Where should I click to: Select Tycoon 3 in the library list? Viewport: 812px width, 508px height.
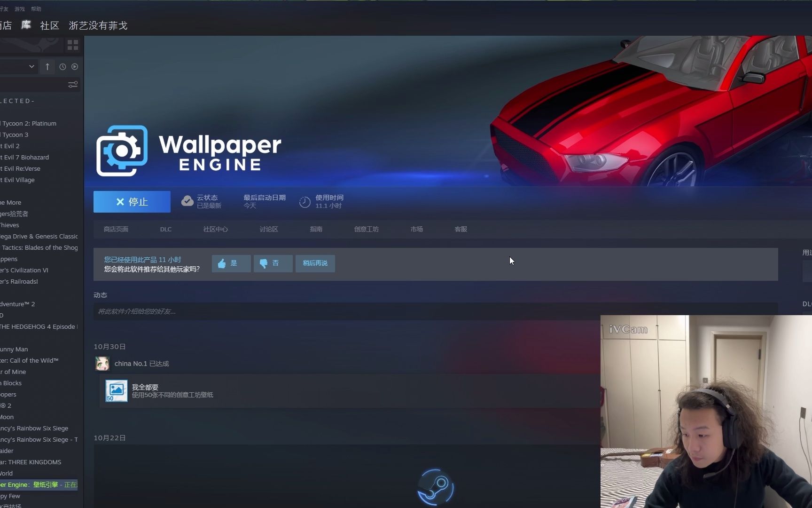pos(39,135)
